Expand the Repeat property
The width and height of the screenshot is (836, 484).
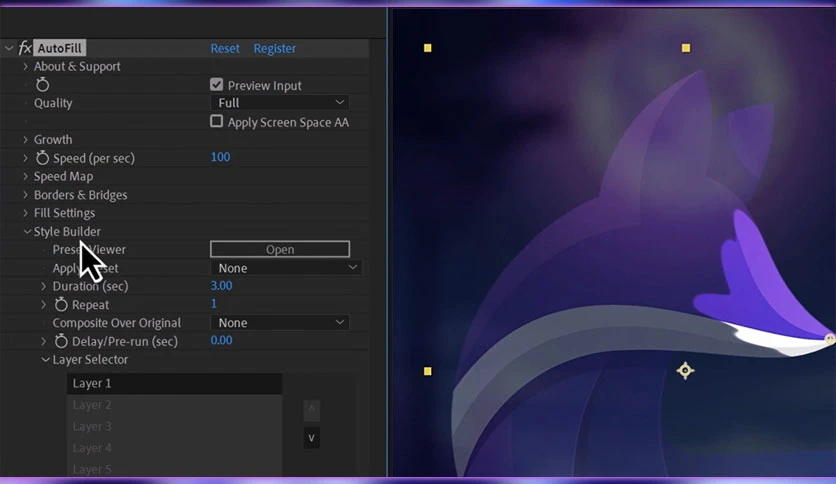(x=44, y=305)
